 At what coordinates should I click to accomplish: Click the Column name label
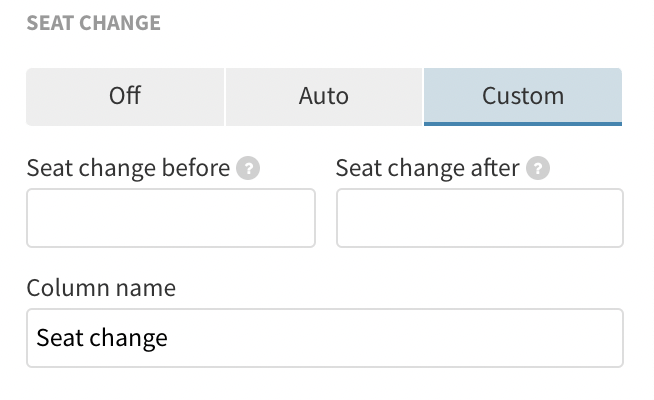click(100, 288)
